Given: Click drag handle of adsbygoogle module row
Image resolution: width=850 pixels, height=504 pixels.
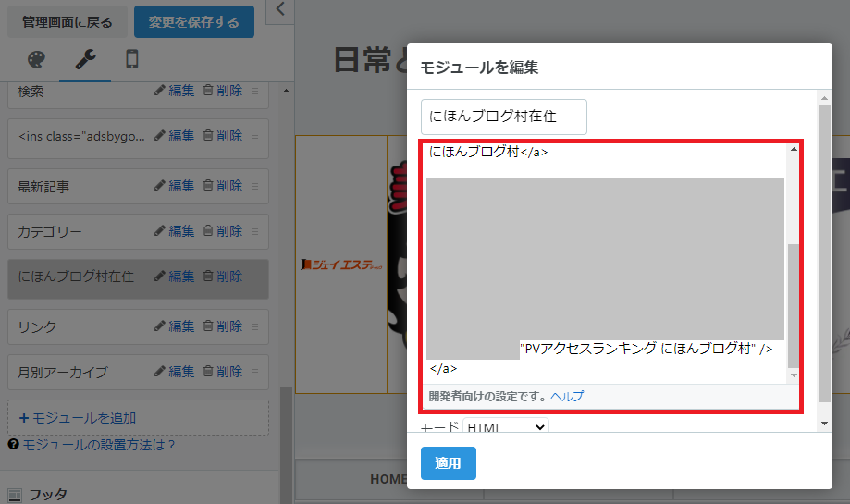Looking at the screenshot, I should [x=254, y=138].
